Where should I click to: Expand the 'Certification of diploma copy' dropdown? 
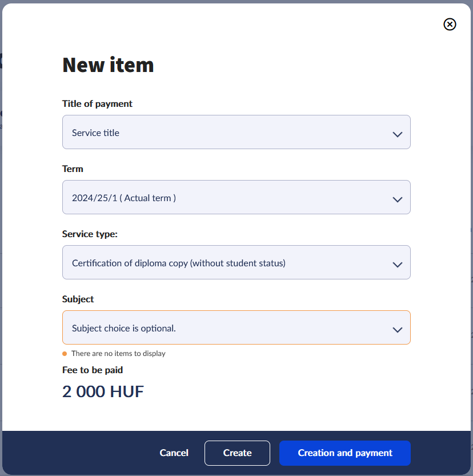point(229,263)
